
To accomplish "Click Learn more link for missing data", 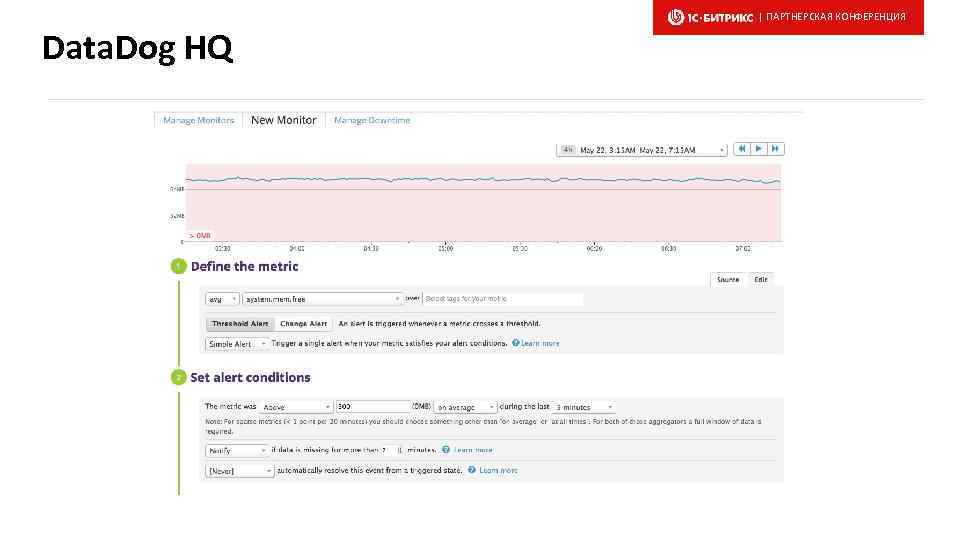I will [473, 450].
